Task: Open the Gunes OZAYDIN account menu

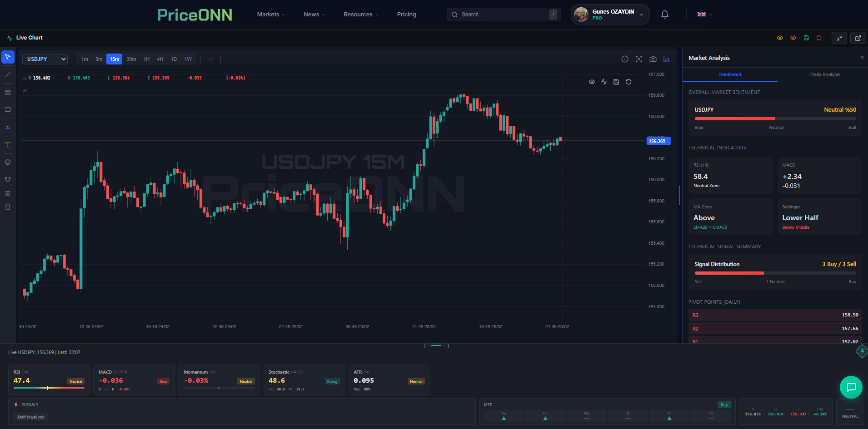Action: [609, 14]
